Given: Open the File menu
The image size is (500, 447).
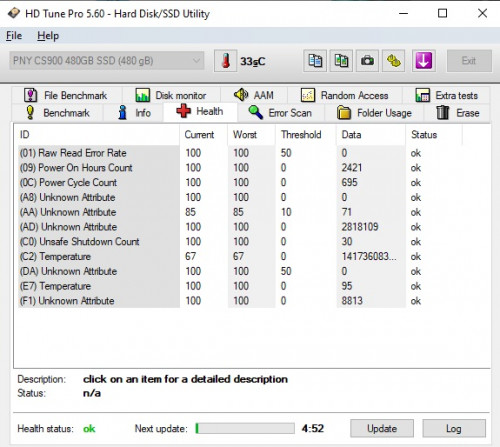Looking at the screenshot, I should [14, 35].
